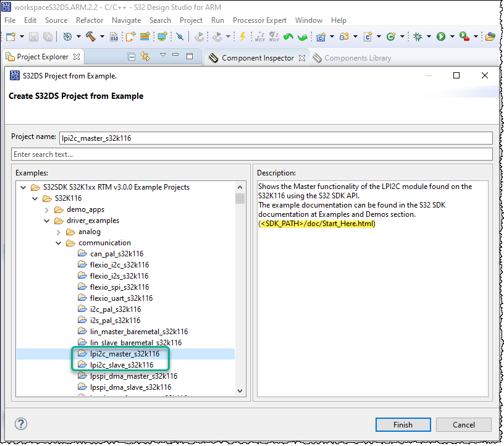Click the yellow lightning flash icon

click(x=243, y=36)
